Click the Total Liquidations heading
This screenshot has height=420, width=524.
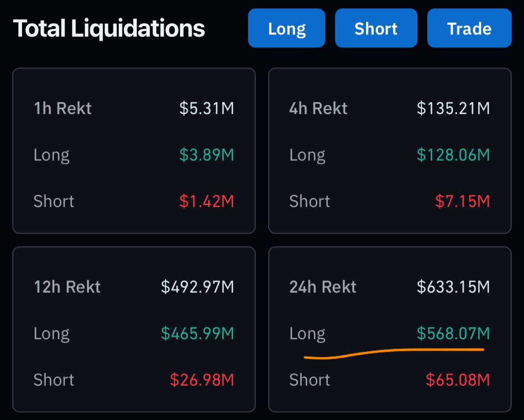coord(109,29)
